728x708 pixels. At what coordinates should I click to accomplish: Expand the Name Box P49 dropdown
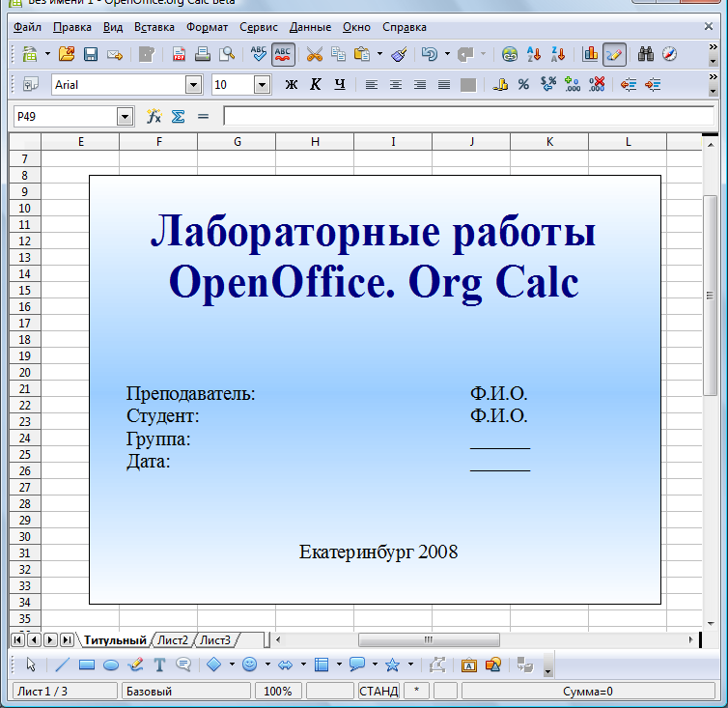click(x=125, y=117)
